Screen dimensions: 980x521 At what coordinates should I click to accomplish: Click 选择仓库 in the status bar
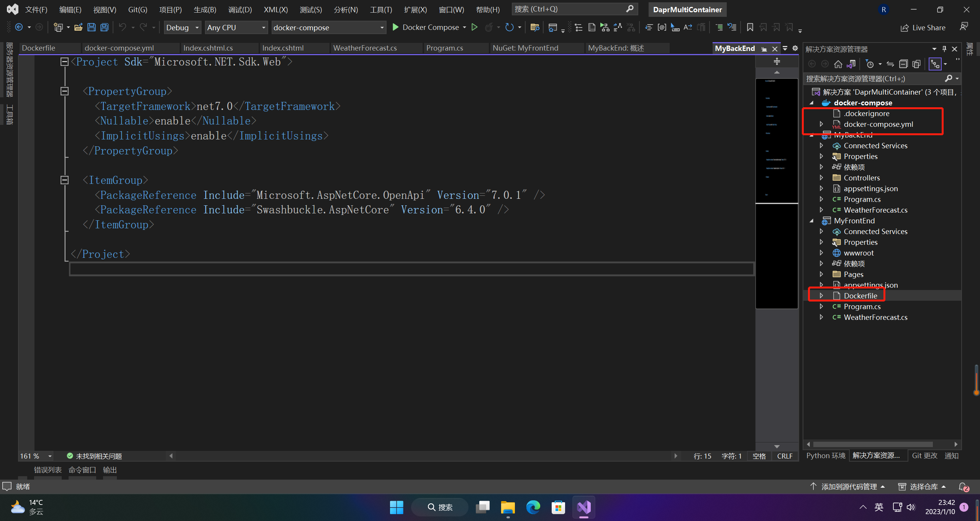(x=922, y=487)
